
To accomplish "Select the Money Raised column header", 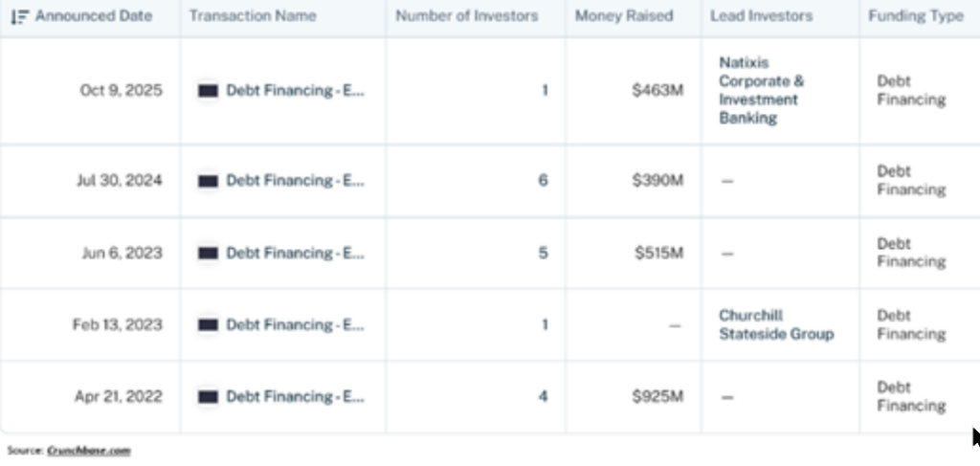I will click(x=623, y=16).
